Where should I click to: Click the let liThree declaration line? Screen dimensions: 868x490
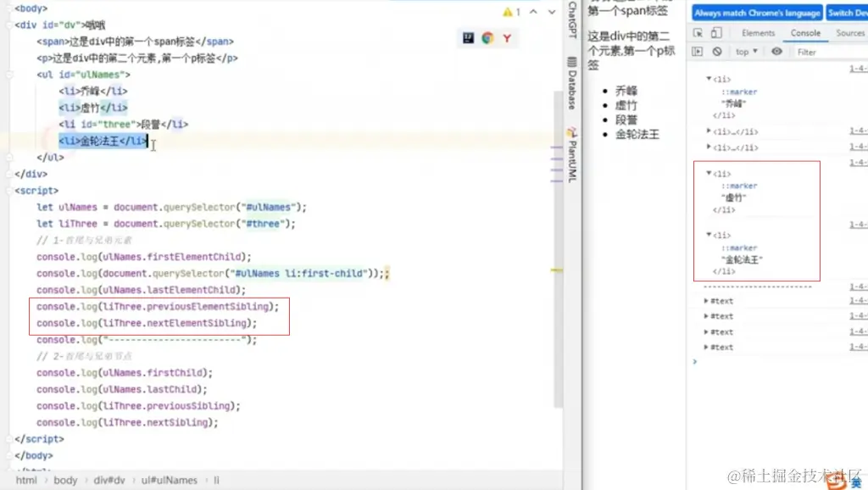pyautogui.click(x=166, y=224)
